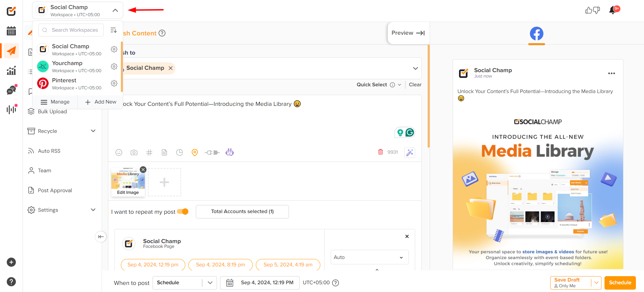Remove Social Champ account chip
644x292 pixels.
[x=171, y=68]
